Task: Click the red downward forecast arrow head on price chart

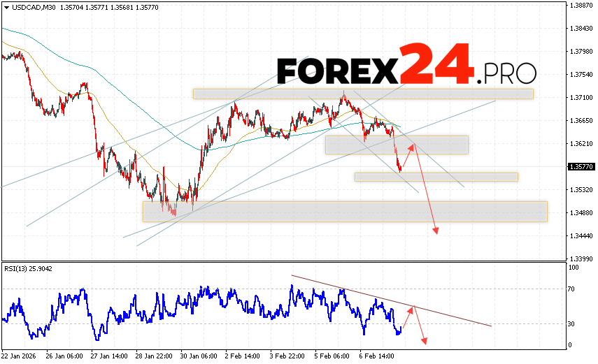Action: pyautogui.click(x=436, y=231)
